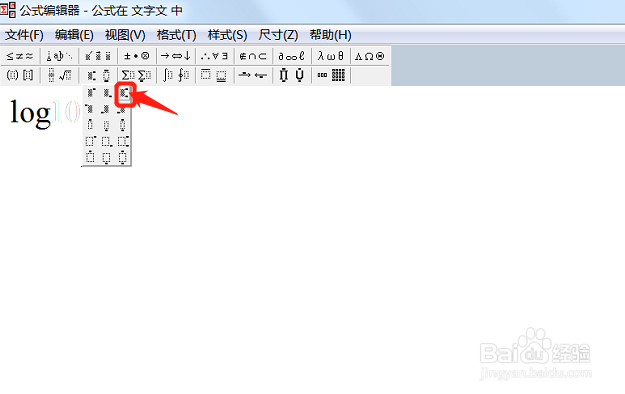Open the arrow symbols palette (→ ⇔ ↓)
625x394 pixels.
point(175,56)
